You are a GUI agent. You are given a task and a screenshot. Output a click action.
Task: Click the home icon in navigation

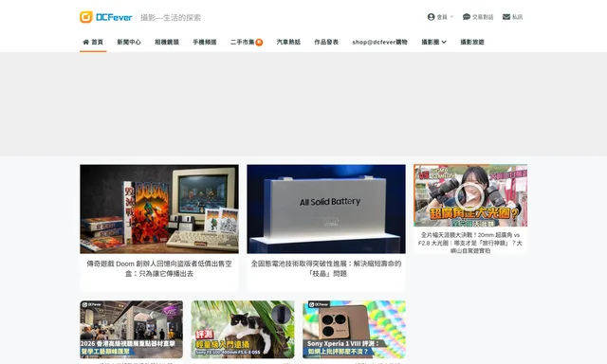86,42
